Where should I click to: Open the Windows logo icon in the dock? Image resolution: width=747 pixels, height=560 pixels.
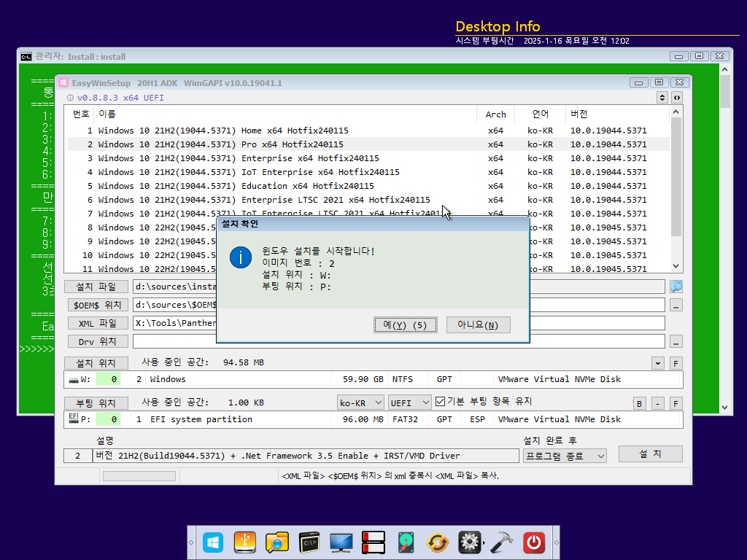[x=213, y=542]
